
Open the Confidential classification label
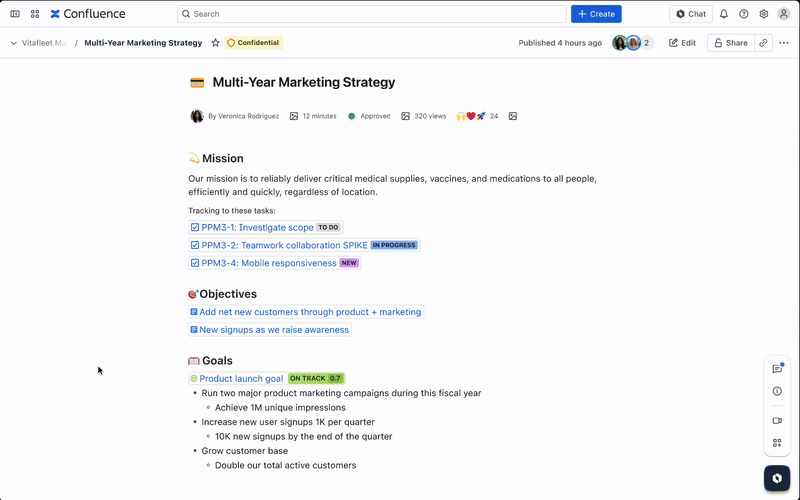[254, 43]
